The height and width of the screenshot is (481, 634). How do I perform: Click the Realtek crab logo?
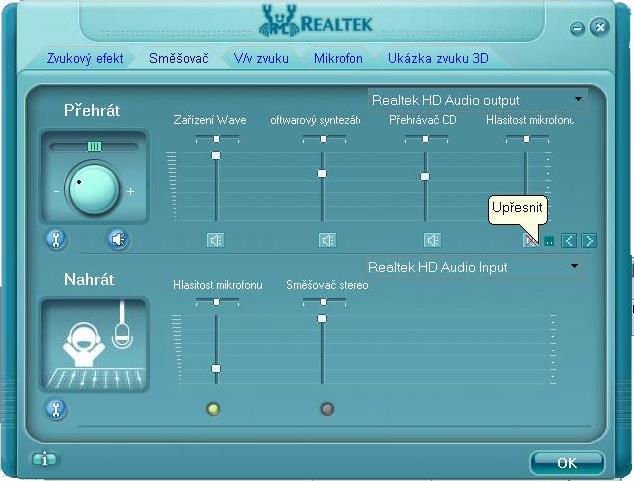tap(279, 21)
